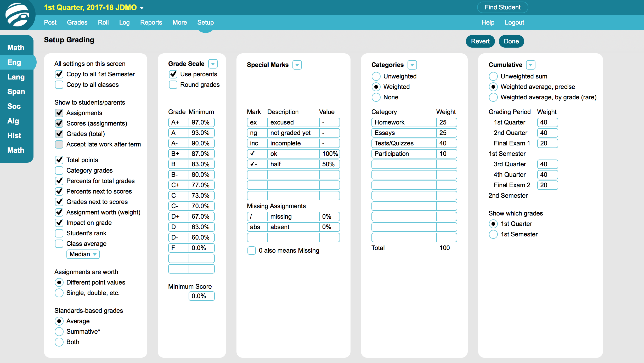Open the Reports menu
The width and height of the screenshot is (644, 363).
click(x=151, y=22)
